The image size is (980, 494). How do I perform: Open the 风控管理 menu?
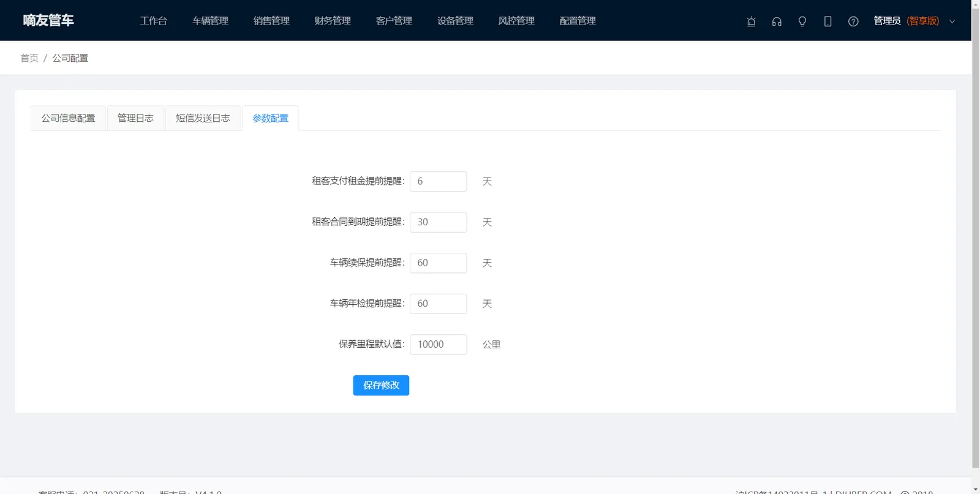pos(516,21)
